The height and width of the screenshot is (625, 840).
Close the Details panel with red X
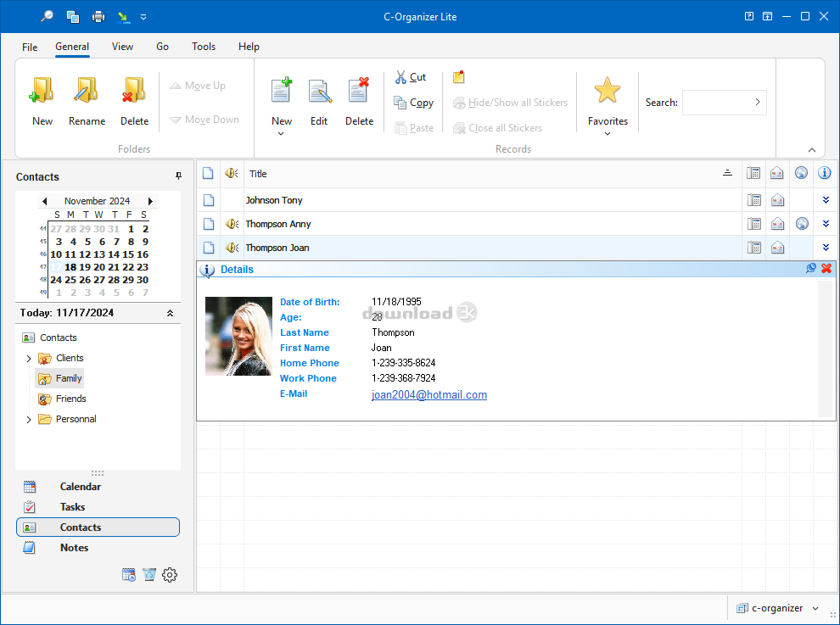click(826, 269)
